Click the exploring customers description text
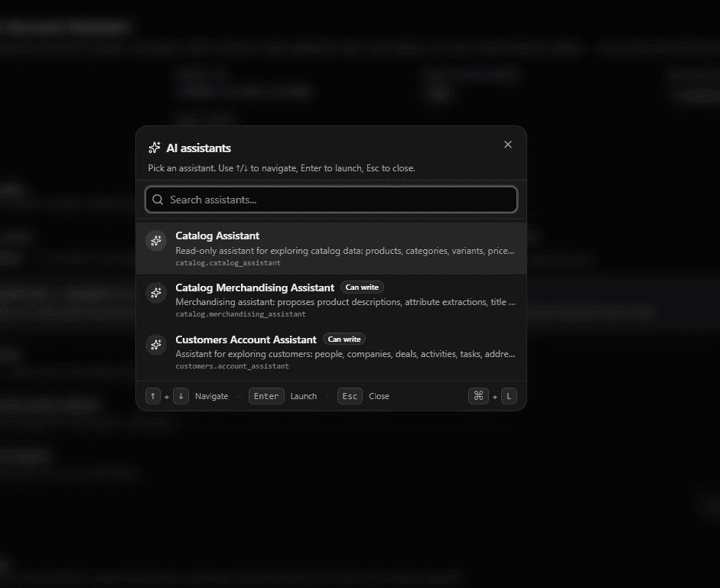This screenshot has height=588, width=720. (x=345, y=354)
